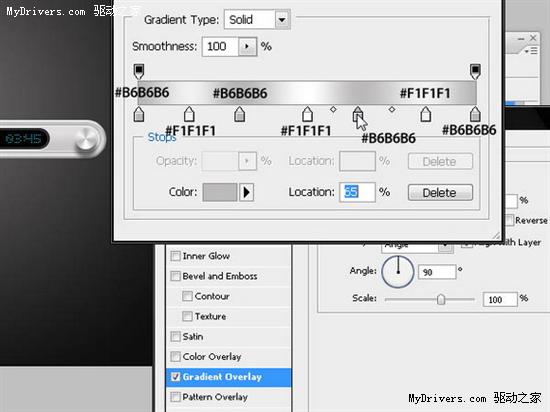Click the gray Color swatch in Stops

(220, 192)
